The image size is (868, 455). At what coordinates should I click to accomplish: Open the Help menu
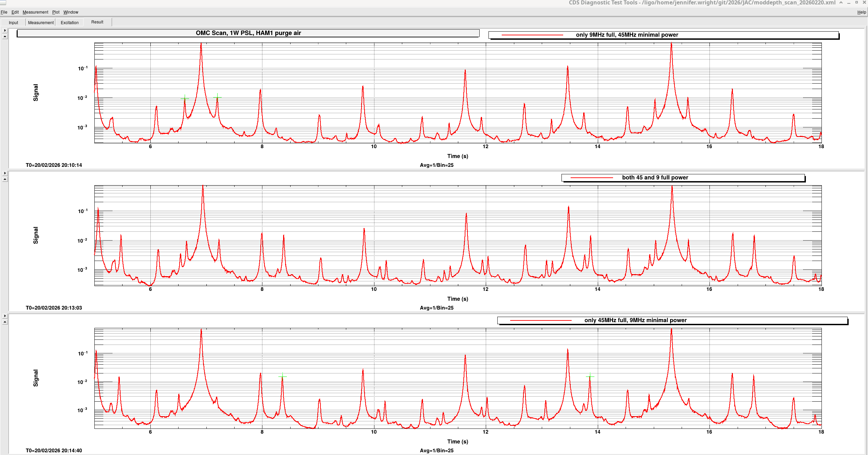coord(862,12)
